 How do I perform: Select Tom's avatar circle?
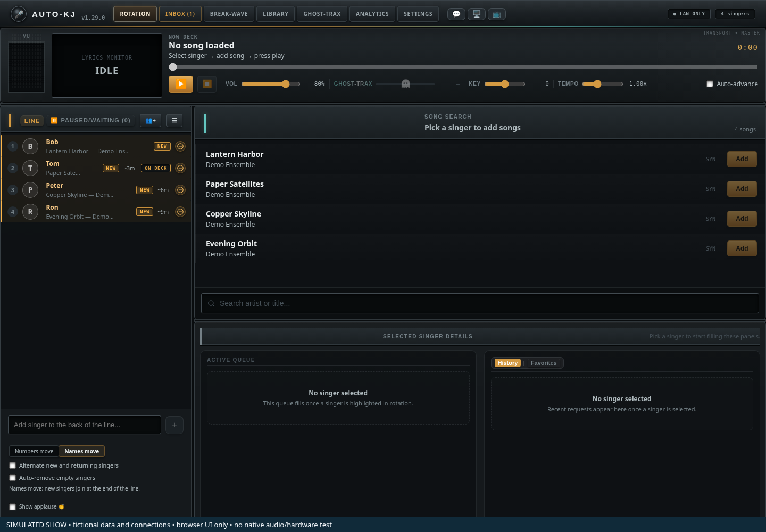pos(30,168)
